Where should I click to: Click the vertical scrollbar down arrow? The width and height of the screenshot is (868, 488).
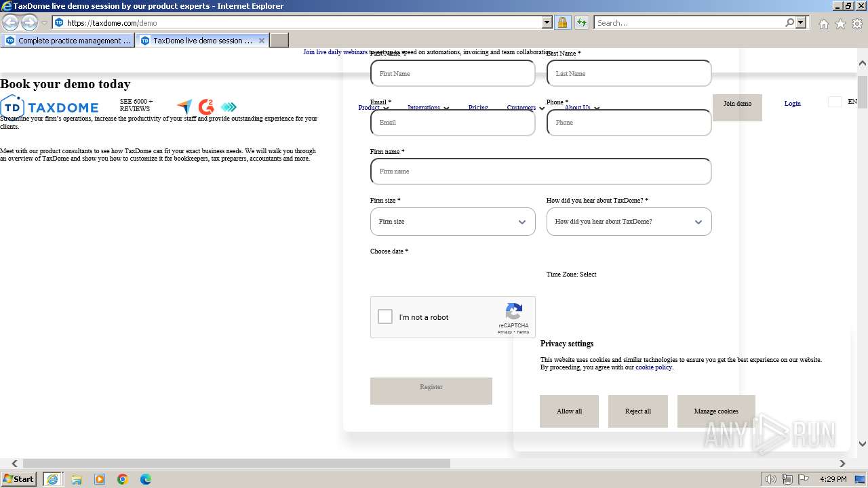(x=863, y=444)
